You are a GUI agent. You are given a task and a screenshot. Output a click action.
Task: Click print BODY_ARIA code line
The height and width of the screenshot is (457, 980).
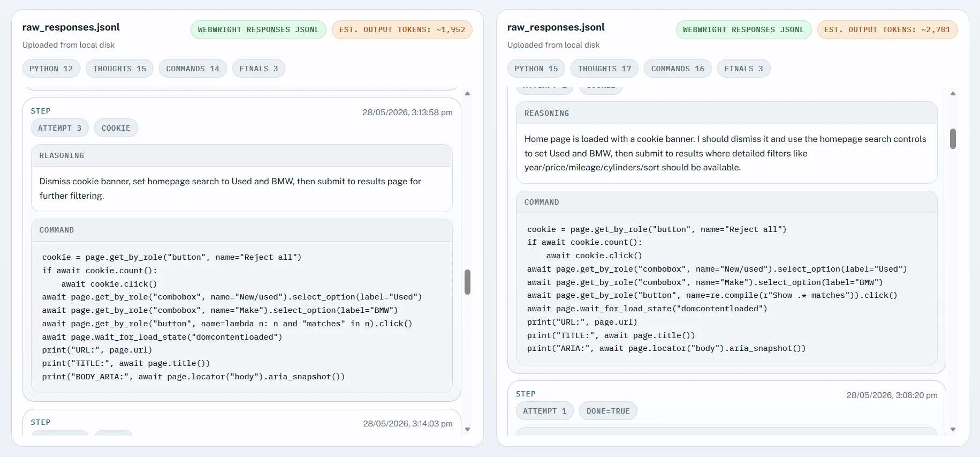click(x=193, y=377)
